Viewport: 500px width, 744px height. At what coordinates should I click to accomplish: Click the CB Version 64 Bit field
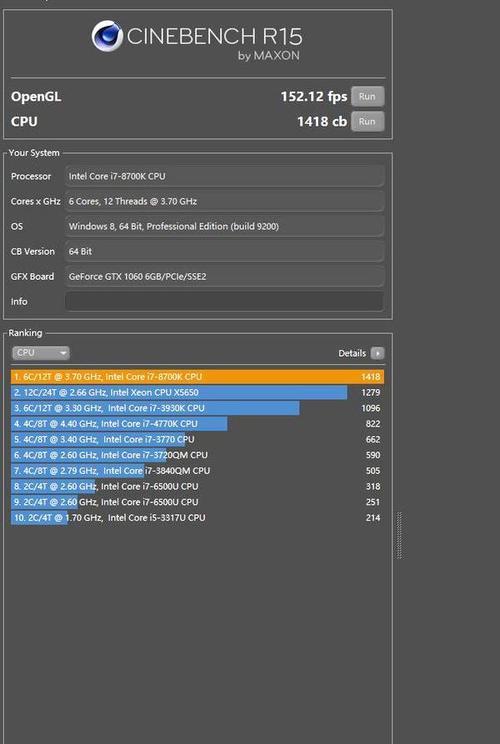tap(224, 251)
